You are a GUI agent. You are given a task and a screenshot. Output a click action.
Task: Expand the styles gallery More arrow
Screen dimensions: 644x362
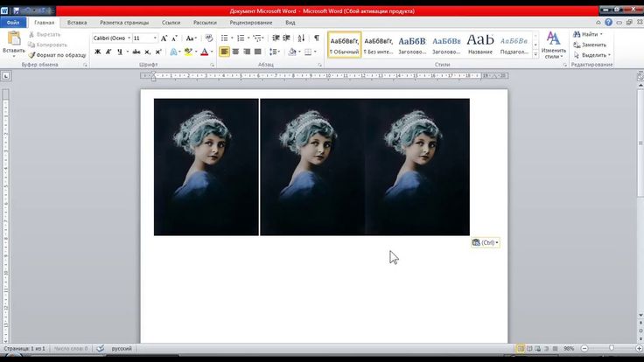pos(535,54)
